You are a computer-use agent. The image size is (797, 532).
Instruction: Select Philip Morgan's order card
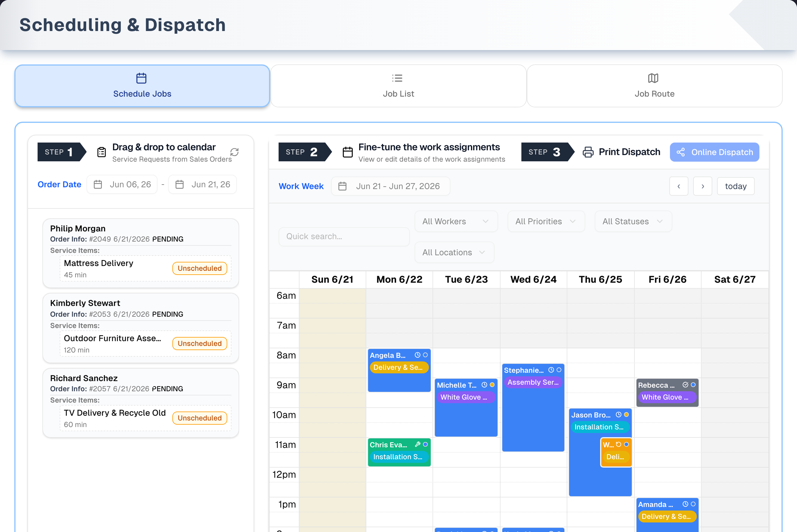(x=141, y=253)
